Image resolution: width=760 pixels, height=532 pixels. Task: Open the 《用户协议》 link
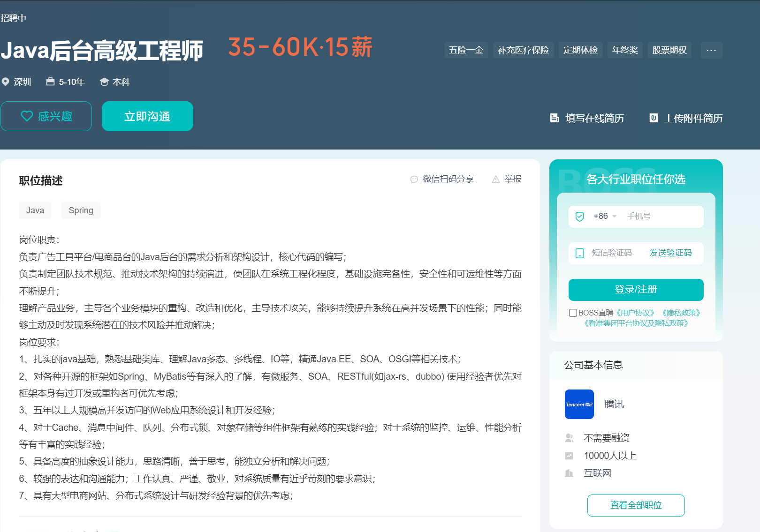click(635, 313)
